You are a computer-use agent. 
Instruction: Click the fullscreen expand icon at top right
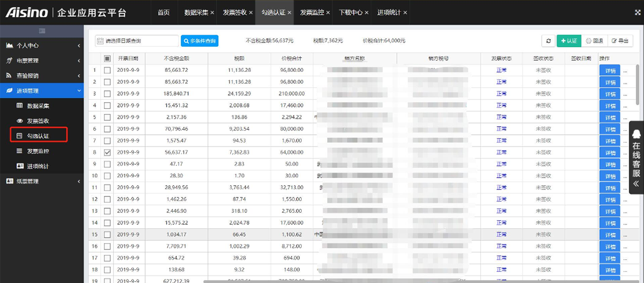pyautogui.click(x=638, y=12)
